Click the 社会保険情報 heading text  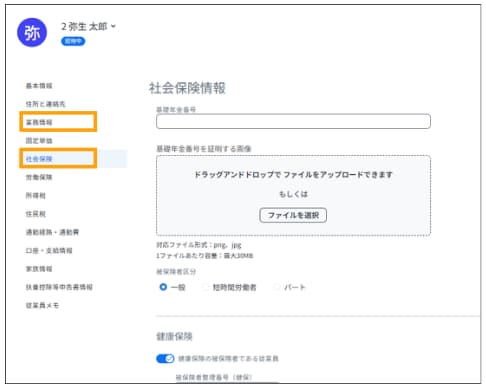coord(187,88)
